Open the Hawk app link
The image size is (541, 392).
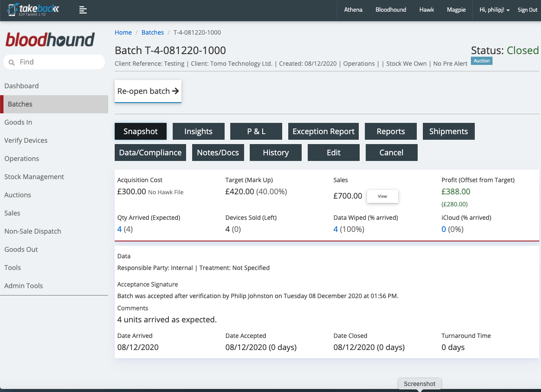tap(426, 10)
